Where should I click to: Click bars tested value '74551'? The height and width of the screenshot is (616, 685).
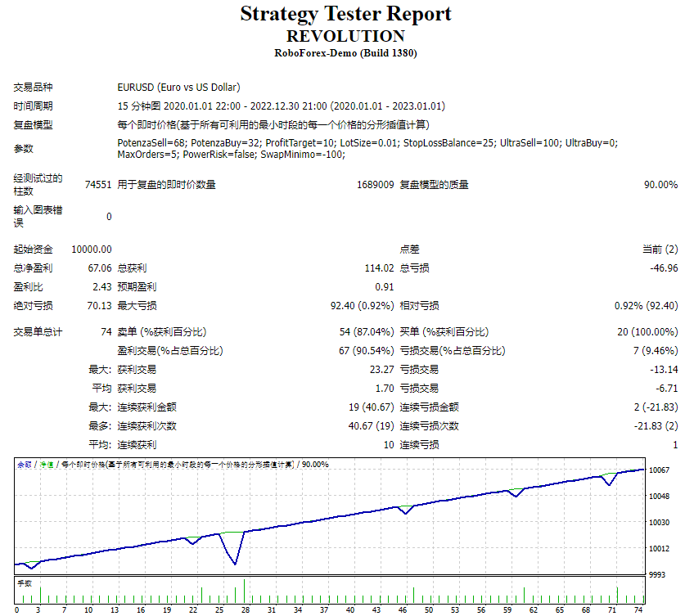(x=98, y=185)
